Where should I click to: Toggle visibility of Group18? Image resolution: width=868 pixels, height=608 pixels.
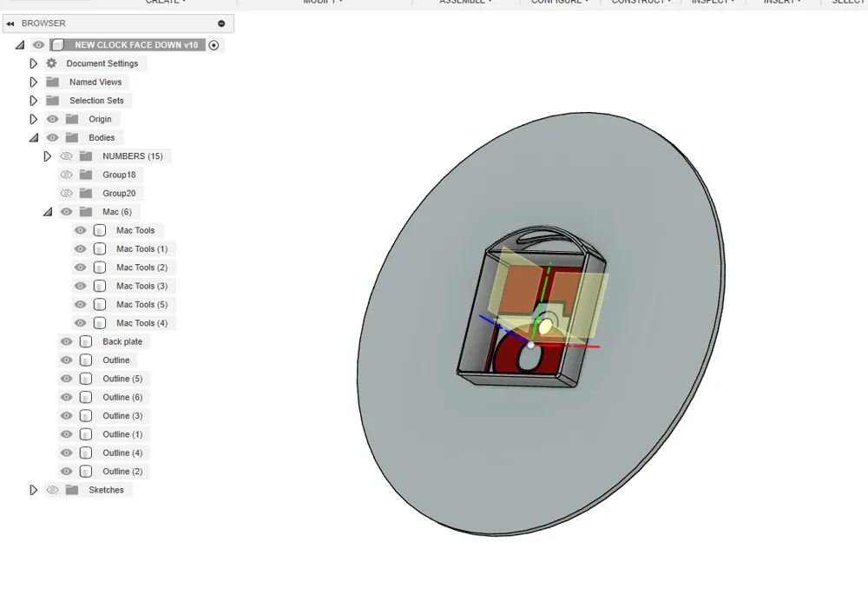[66, 175]
